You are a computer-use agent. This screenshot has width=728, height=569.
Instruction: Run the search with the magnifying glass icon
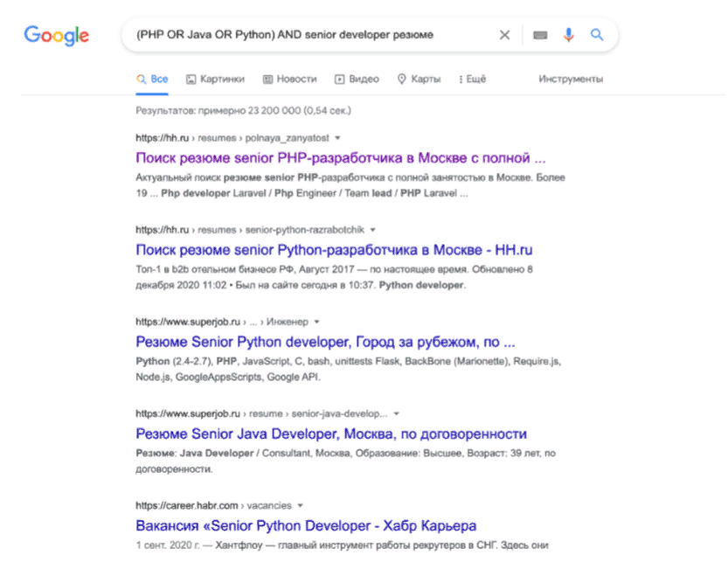tap(597, 34)
